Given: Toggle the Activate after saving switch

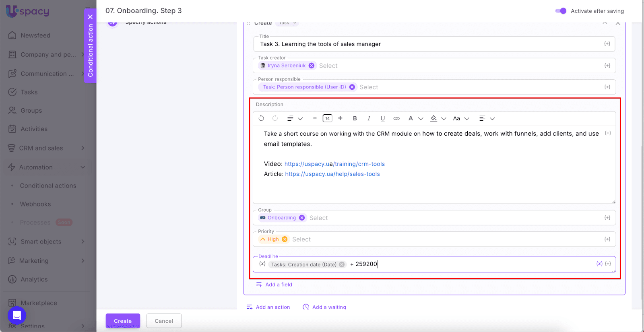Looking at the screenshot, I should (561, 11).
